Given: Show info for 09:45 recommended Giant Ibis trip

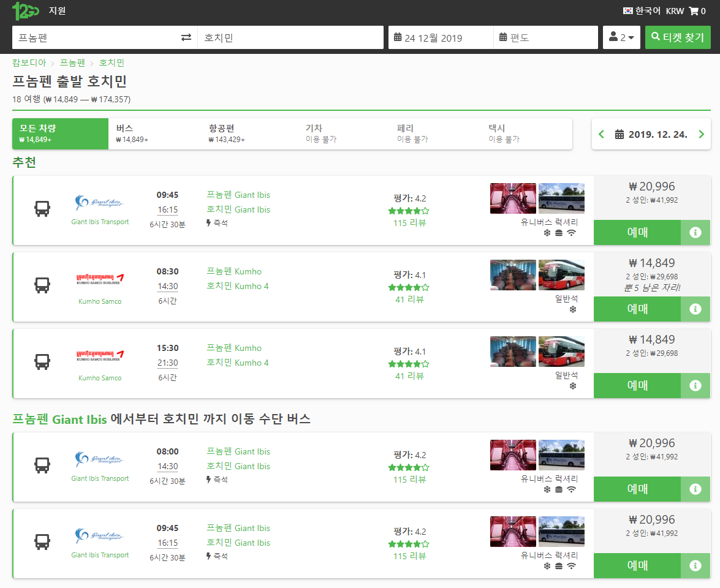Looking at the screenshot, I should click(x=695, y=232).
